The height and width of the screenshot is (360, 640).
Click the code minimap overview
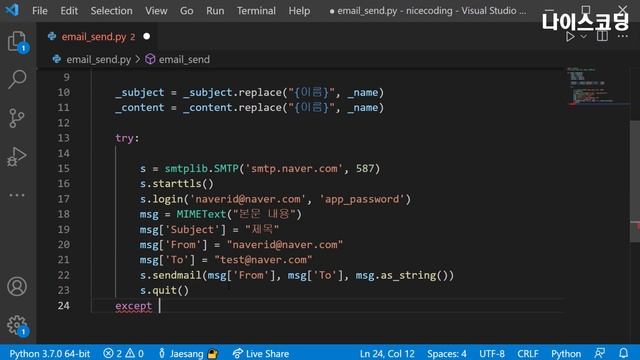(x=596, y=86)
